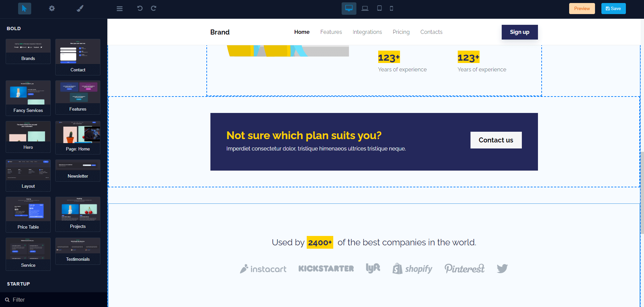Open the Pricing navigation item

coord(401,32)
